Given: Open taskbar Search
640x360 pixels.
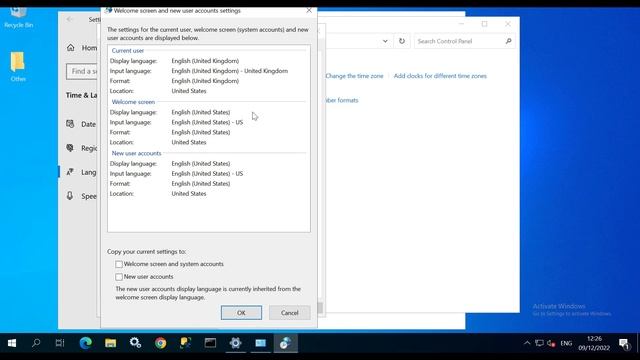Looking at the screenshot, I should (36, 343).
